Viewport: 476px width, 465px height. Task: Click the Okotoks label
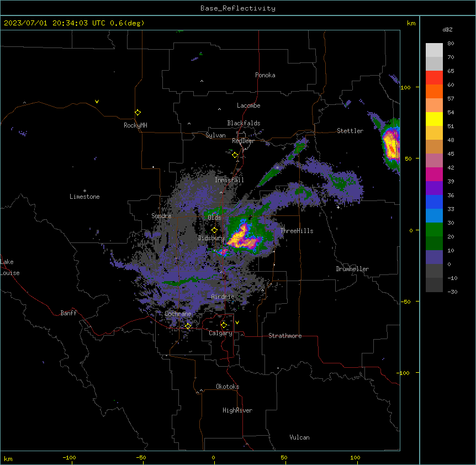[228, 387]
